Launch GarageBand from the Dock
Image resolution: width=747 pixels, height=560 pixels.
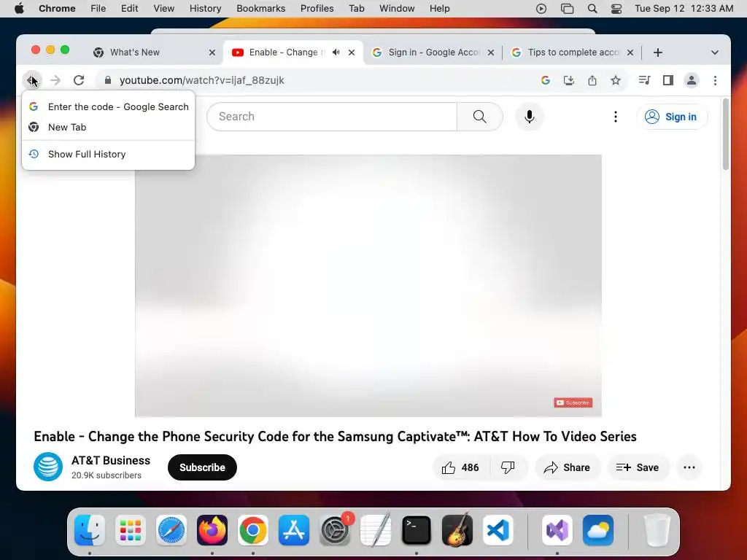(x=457, y=530)
